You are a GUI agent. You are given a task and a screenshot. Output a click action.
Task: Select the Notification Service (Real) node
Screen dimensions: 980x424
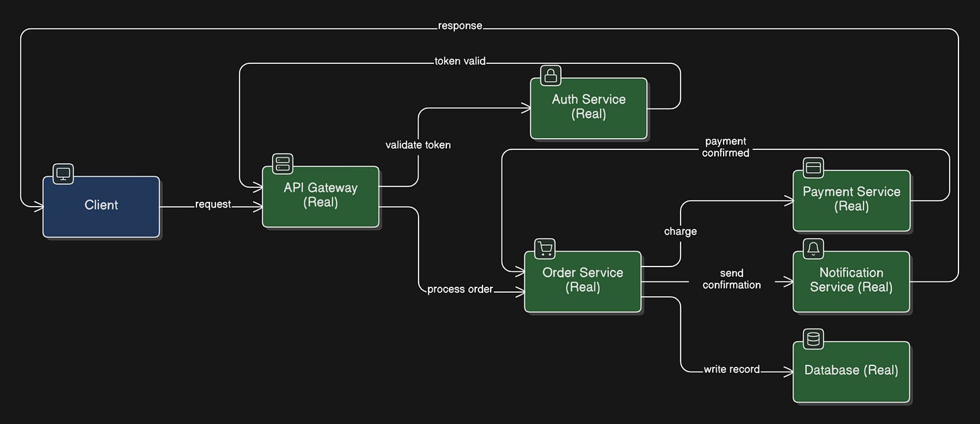(851, 281)
